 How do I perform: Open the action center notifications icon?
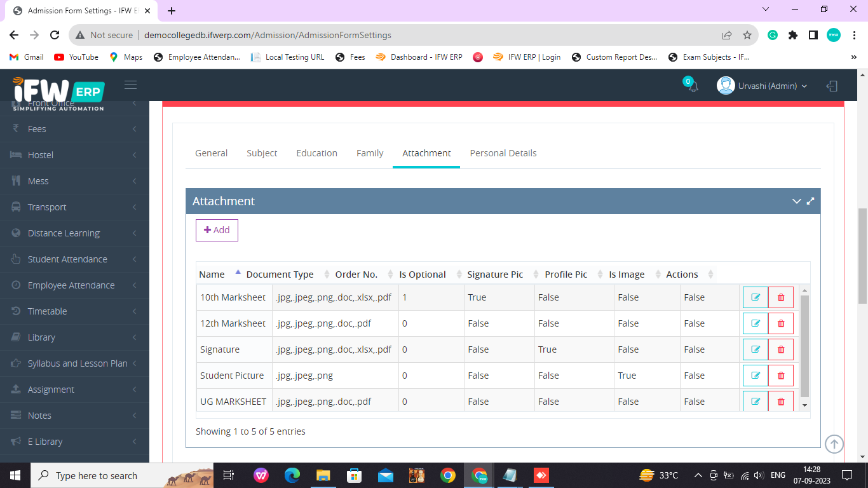(846, 475)
